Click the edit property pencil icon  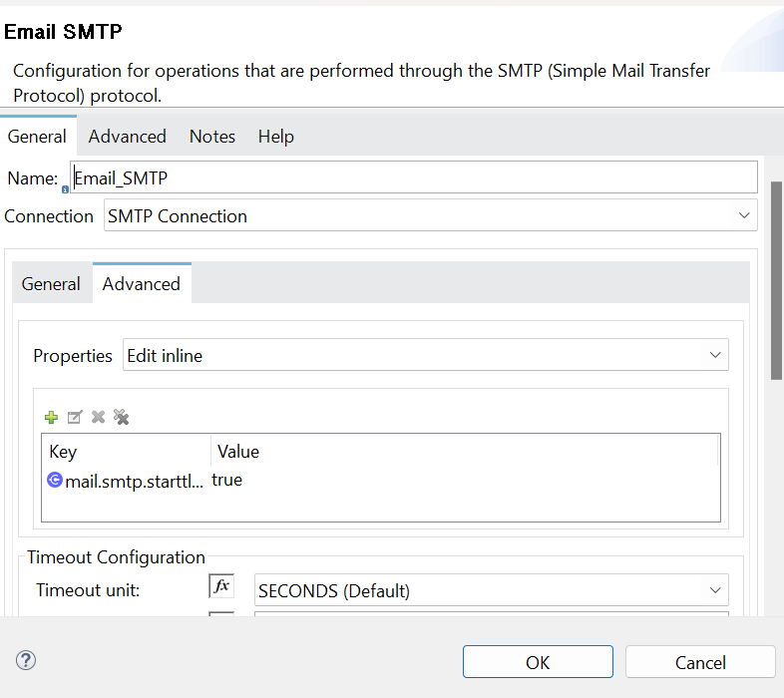tap(75, 417)
